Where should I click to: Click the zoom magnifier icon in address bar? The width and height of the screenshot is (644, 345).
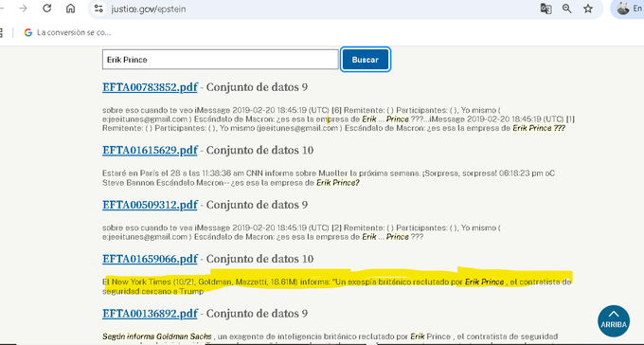coord(566,9)
